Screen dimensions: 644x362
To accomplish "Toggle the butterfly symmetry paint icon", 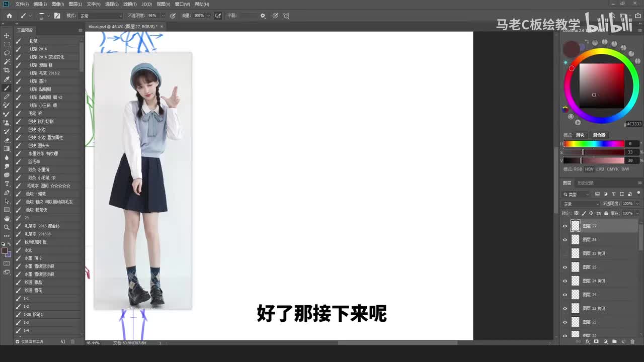I will coord(286,16).
